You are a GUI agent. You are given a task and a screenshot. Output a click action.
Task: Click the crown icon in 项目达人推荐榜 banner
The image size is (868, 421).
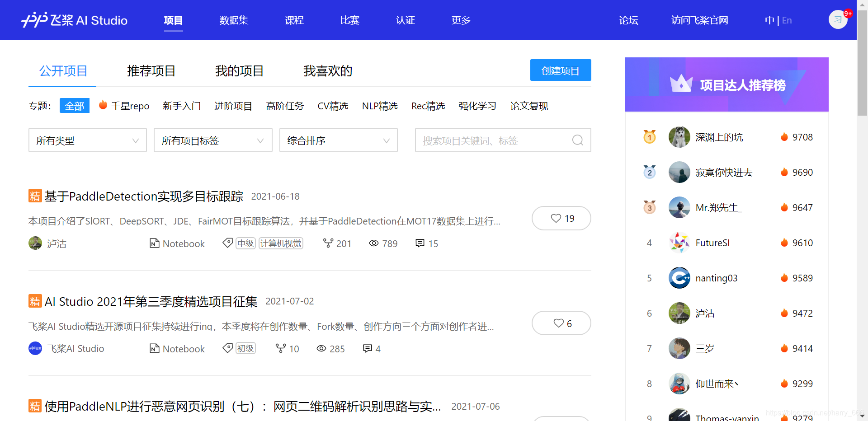click(x=681, y=84)
